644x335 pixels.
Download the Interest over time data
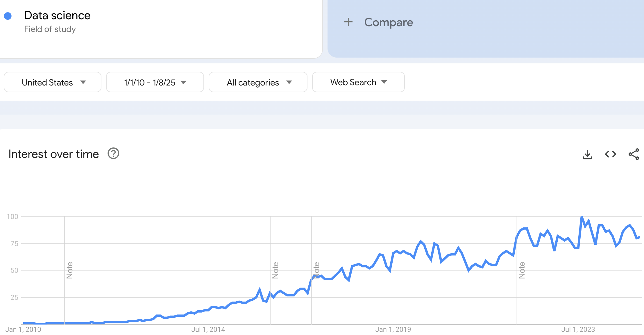coord(587,154)
